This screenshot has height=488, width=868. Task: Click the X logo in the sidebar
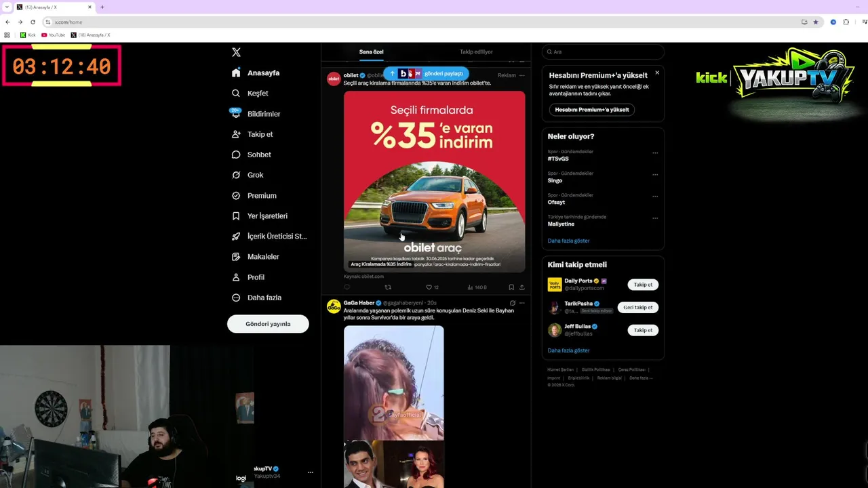point(236,52)
